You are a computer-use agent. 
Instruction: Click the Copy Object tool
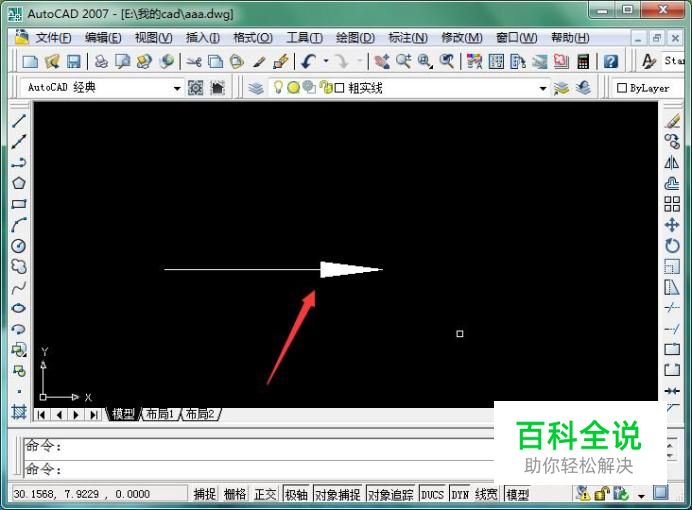[x=672, y=142]
